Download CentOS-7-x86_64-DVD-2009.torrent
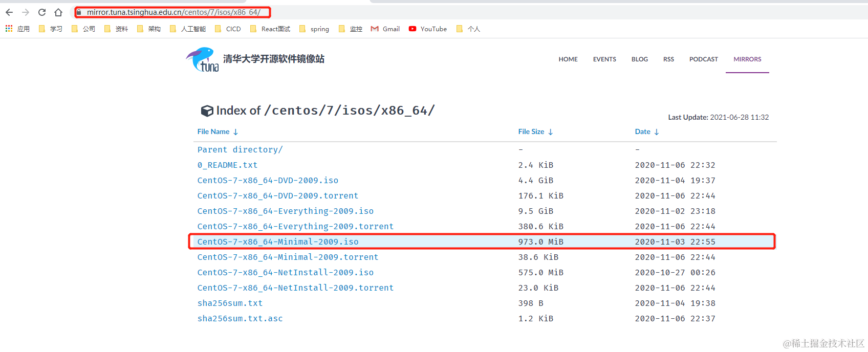The height and width of the screenshot is (352, 868). click(x=278, y=195)
